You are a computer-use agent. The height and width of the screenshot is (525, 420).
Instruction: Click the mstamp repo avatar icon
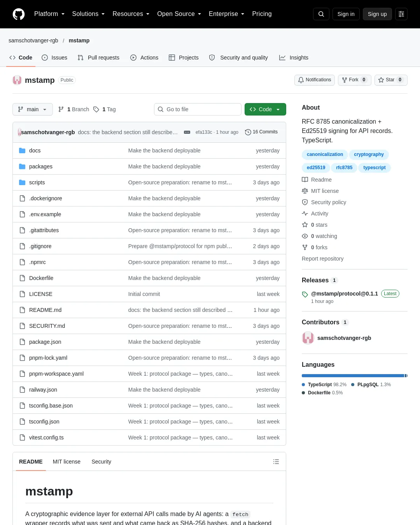click(x=17, y=80)
